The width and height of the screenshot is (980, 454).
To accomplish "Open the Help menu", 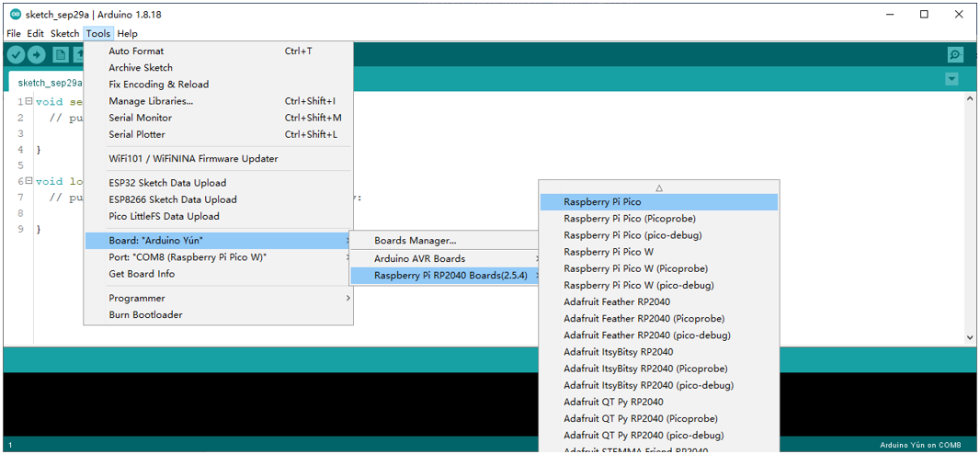I will pyautogui.click(x=128, y=34).
